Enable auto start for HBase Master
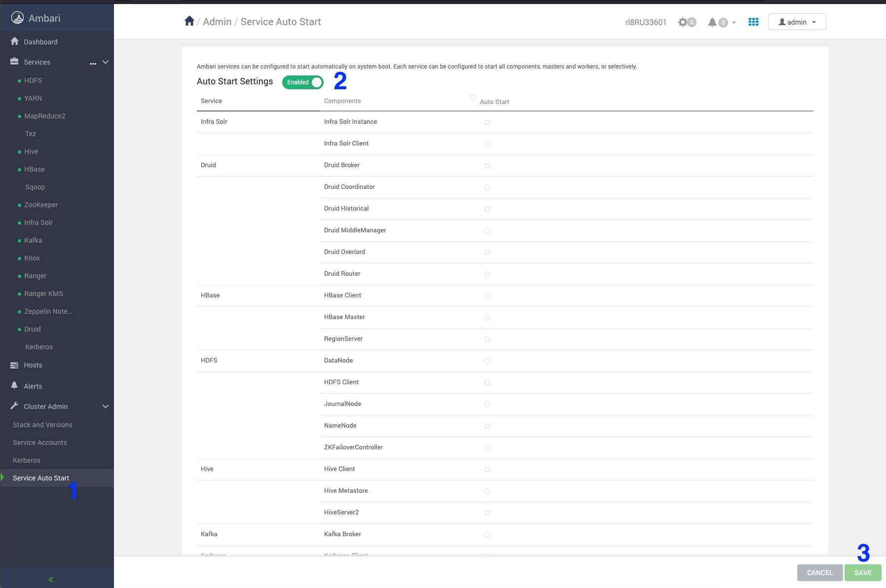The image size is (886, 588). [487, 318]
